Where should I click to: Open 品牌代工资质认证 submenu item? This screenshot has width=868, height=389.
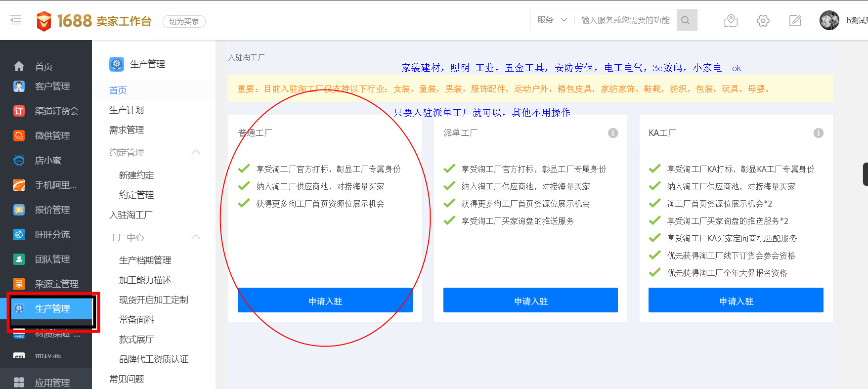pyautogui.click(x=154, y=359)
